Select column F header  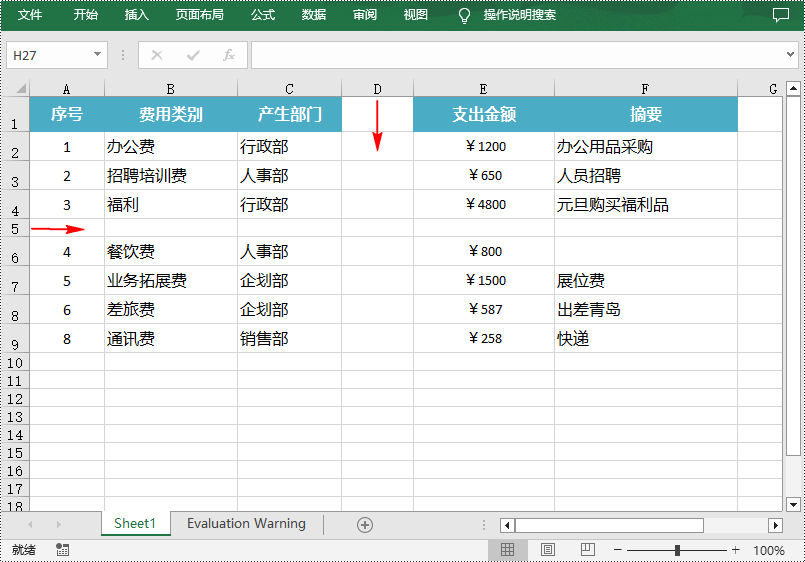(x=646, y=89)
